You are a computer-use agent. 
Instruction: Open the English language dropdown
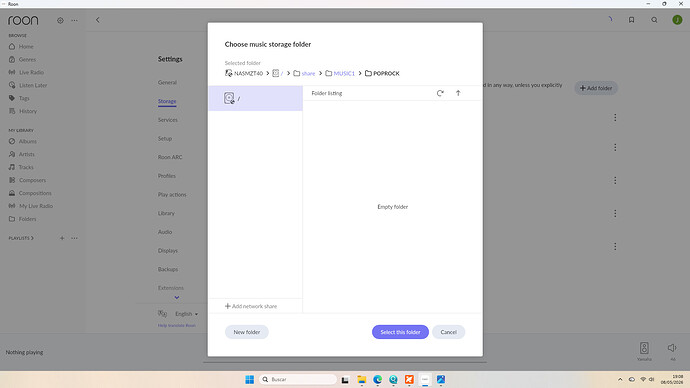point(186,314)
